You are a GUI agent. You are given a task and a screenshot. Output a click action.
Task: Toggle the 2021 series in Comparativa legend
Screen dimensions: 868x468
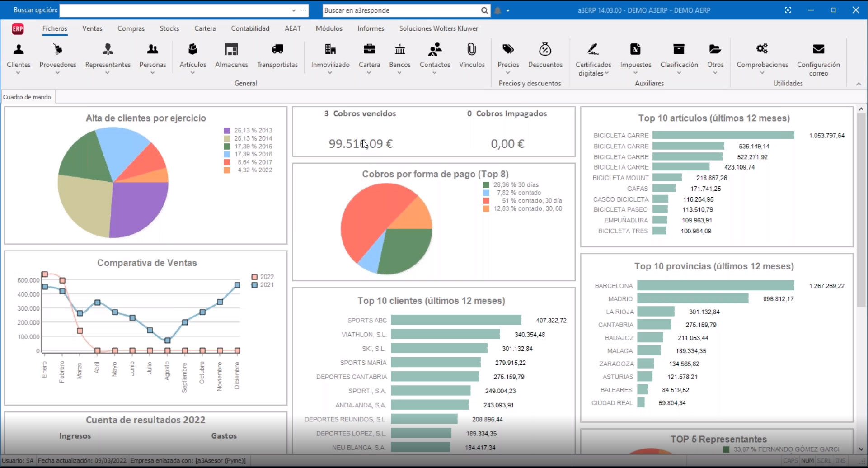pos(255,285)
